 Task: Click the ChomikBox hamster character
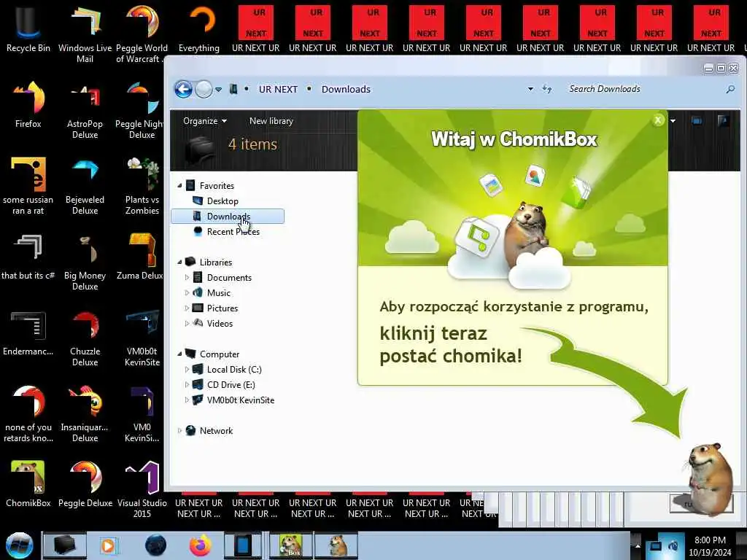point(709,478)
